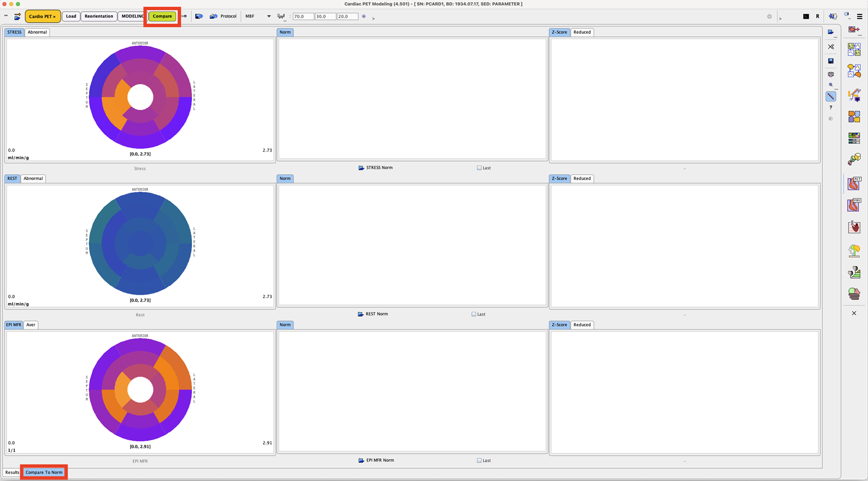Viewport: 868px width, 481px height.
Task: Open the orange-shapes modeling tool icon
Action: (854, 71)
